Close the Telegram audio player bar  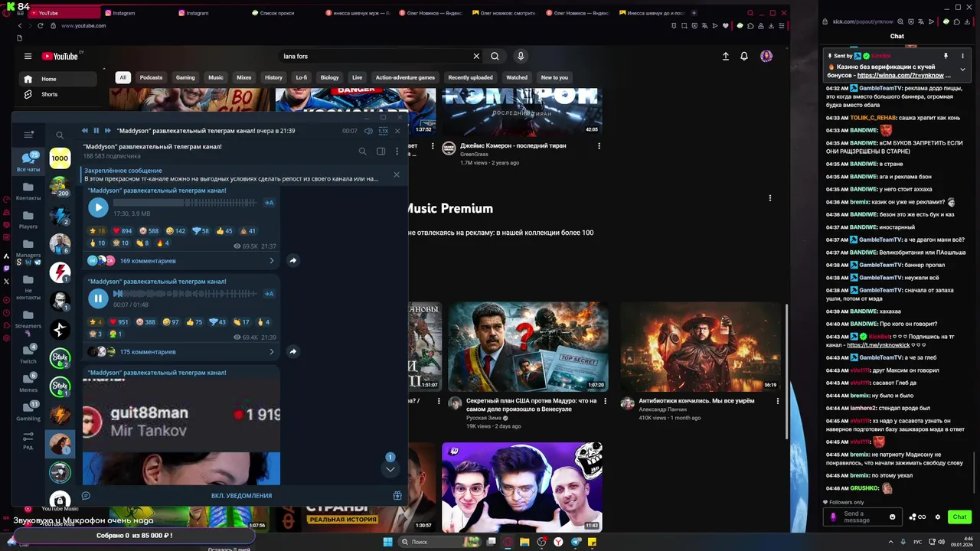397,131
